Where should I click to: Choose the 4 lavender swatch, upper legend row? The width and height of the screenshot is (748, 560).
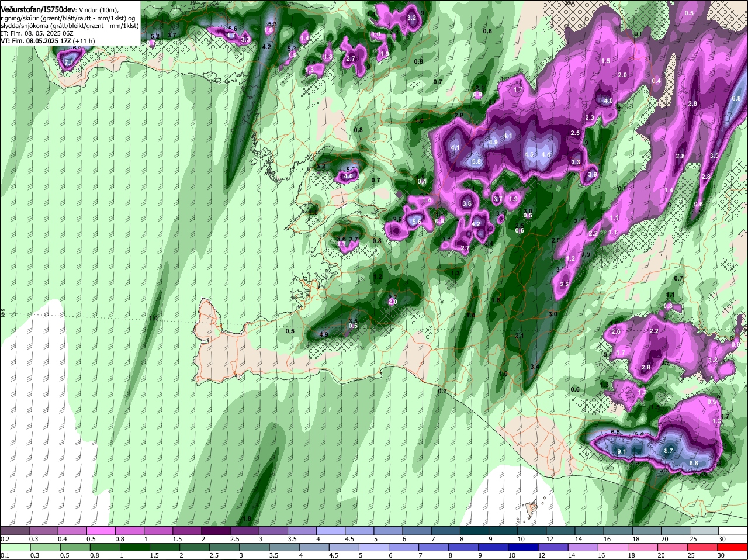tap(331, 530)
